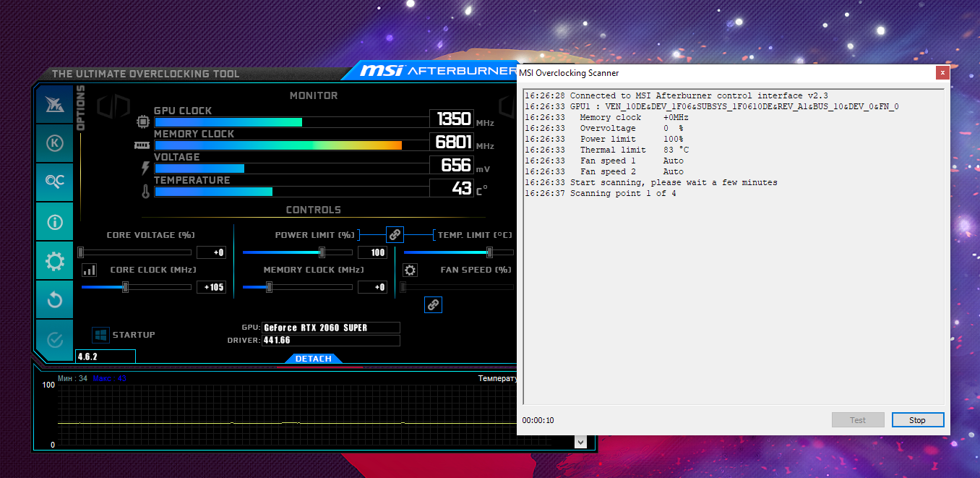Open the OC Scanner sidebar icon
The width and height of the screenshot is (980, 478).
(55, 182)
